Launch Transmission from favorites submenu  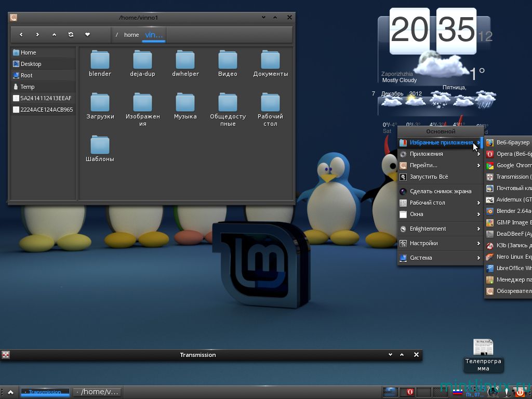pos(509,177)
